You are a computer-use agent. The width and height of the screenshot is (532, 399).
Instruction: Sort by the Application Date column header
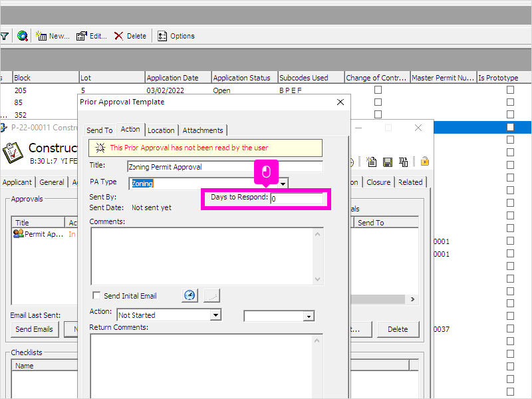pos(178,78)
